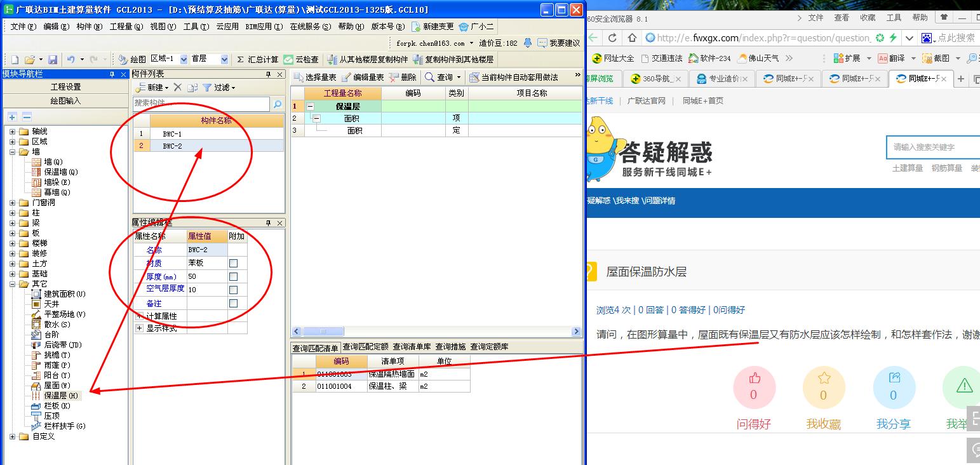
Task: Click the search magnifier in component list
Action: click(x=278, y=104)
